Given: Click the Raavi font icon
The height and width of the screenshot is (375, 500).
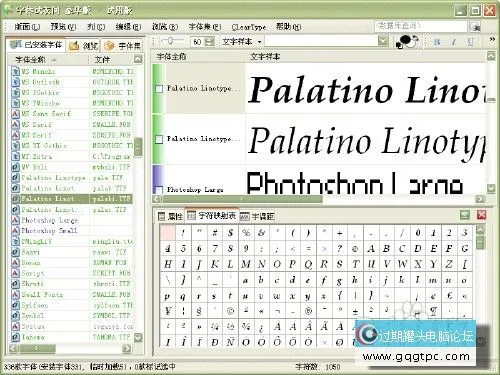Looking at the screenshot, I should pos(15,252).
